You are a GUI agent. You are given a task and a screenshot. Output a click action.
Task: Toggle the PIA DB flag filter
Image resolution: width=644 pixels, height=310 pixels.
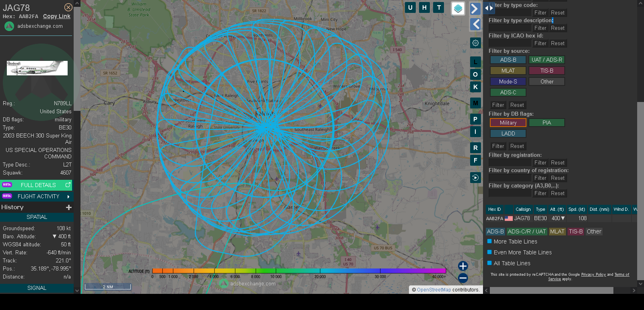pos(547,123)
